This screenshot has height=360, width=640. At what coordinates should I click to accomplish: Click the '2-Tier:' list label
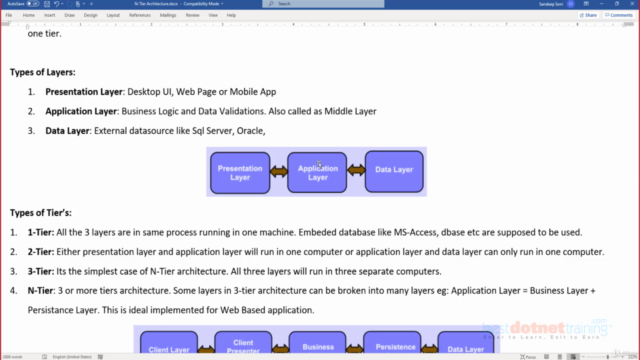[41, 252]
